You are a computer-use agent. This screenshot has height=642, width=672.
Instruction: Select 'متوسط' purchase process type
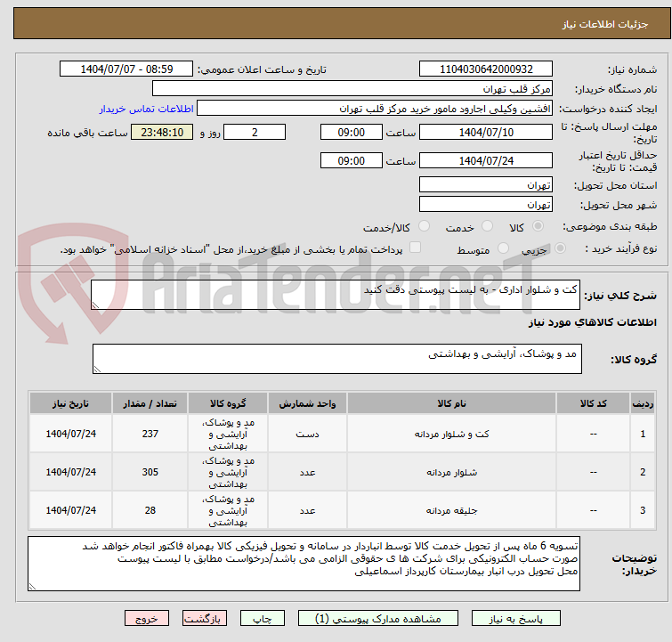point(504,249)
